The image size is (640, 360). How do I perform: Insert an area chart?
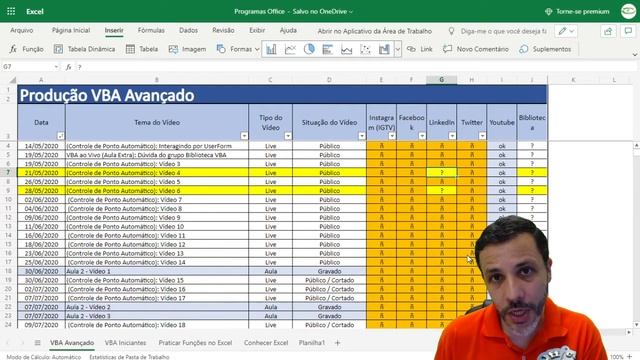347,49
